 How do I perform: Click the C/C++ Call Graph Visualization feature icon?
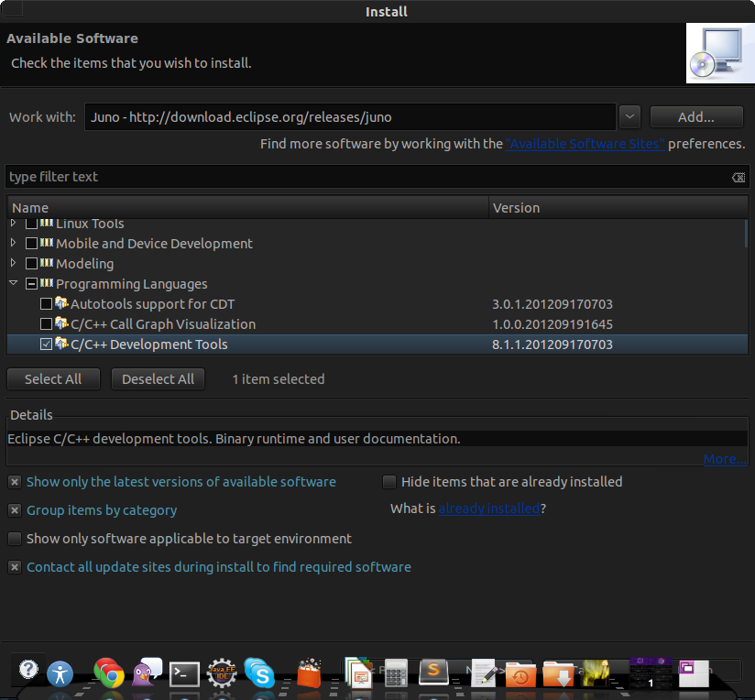click(x=60, y=324)
